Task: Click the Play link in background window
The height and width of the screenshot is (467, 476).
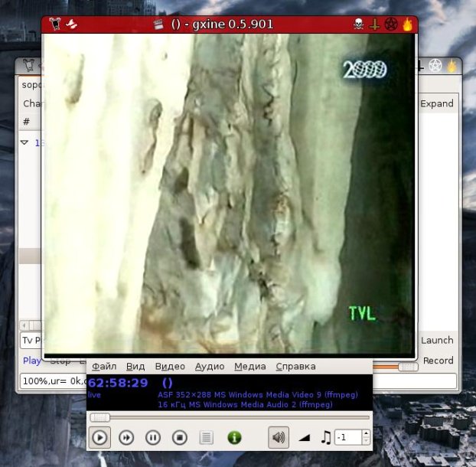Action: point(32,361)
